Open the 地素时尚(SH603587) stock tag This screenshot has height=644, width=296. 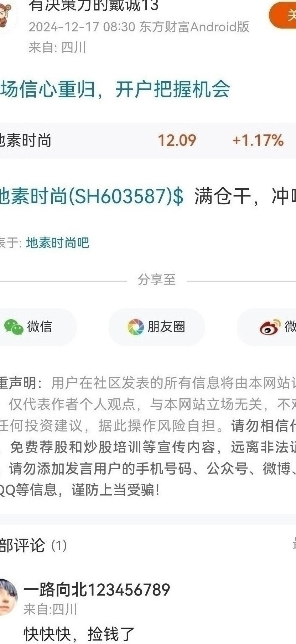tap(92, 196)
